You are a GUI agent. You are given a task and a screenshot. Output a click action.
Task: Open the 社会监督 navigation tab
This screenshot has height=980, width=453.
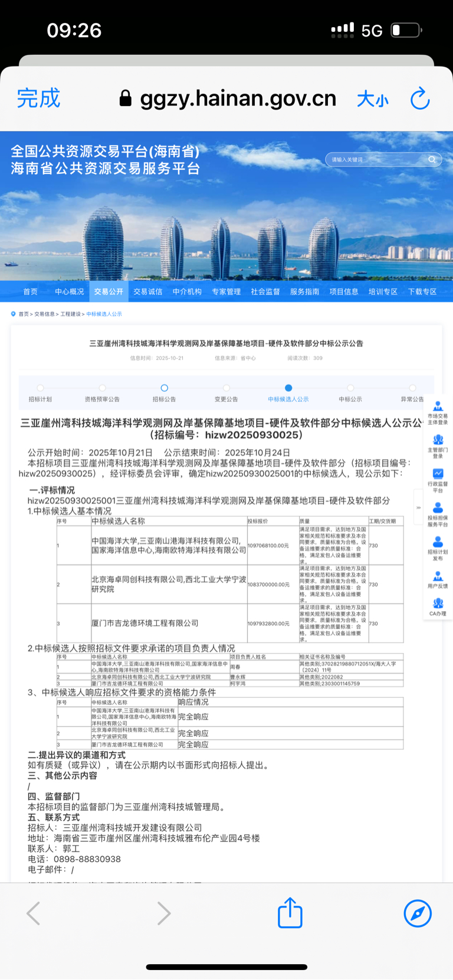(x=265, y=292)
